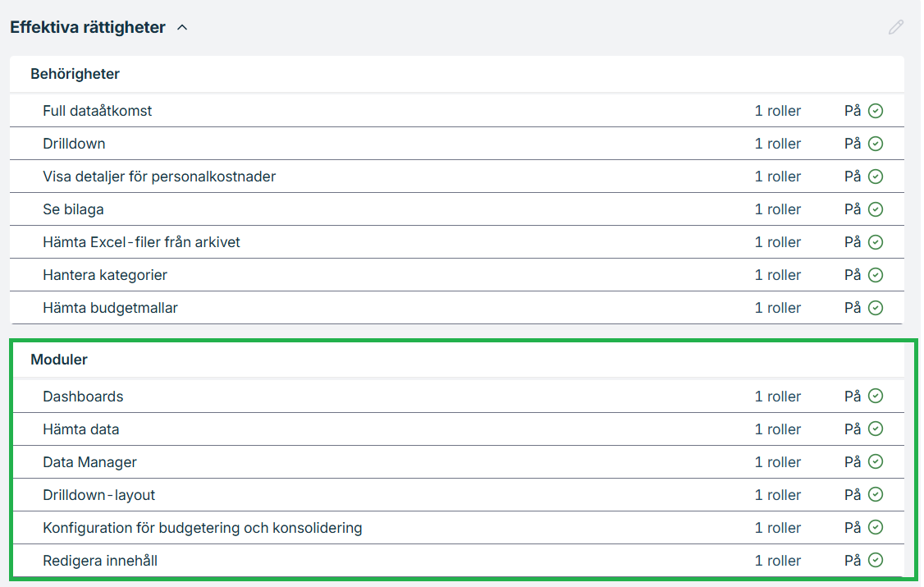Click "1 roller" for Visa detaljer för personalkostnader
Screen dimensions: 924x587
point(777,177)
